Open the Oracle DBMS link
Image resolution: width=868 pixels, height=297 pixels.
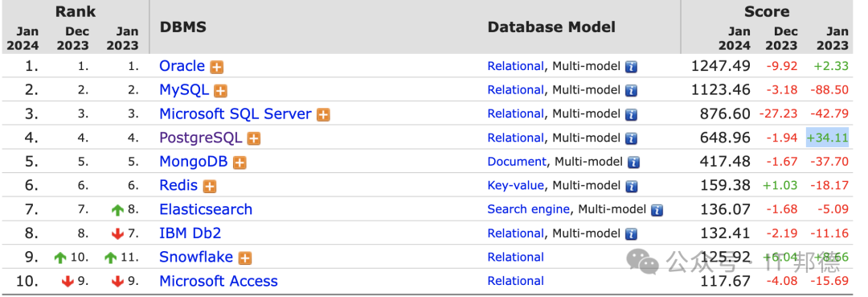tap(182, 66)
